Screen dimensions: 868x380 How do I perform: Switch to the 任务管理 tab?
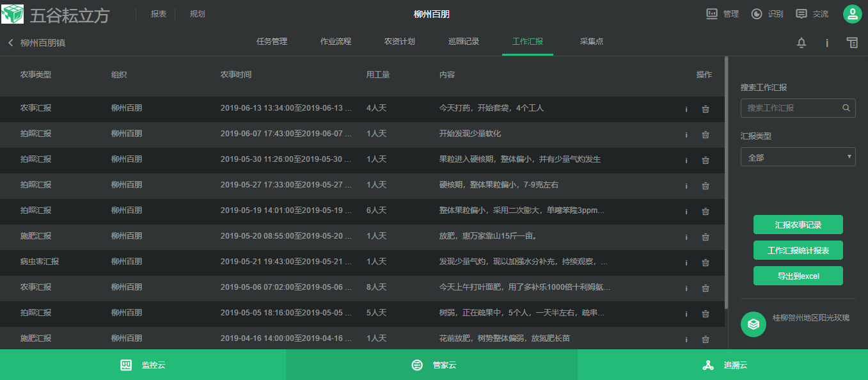pyautogui.click(x=272, y=42)
